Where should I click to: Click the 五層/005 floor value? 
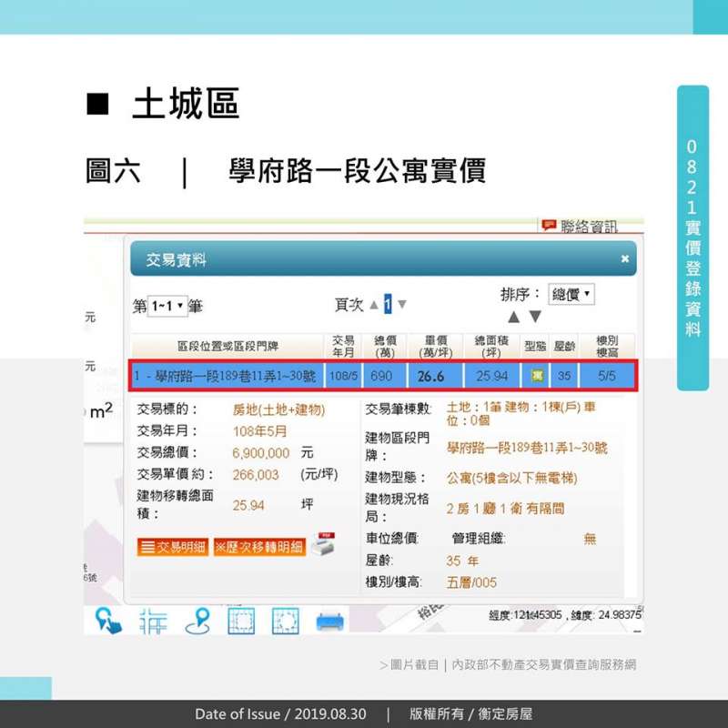point(471,582)
